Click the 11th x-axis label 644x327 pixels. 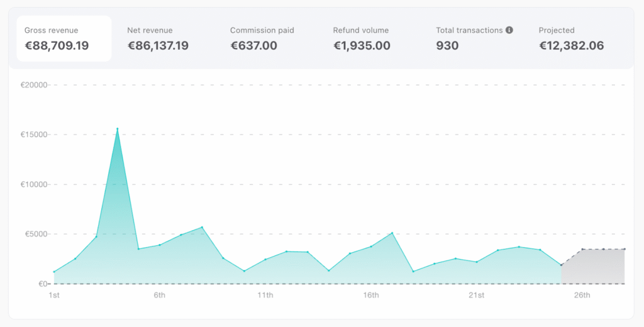point(265,296)
